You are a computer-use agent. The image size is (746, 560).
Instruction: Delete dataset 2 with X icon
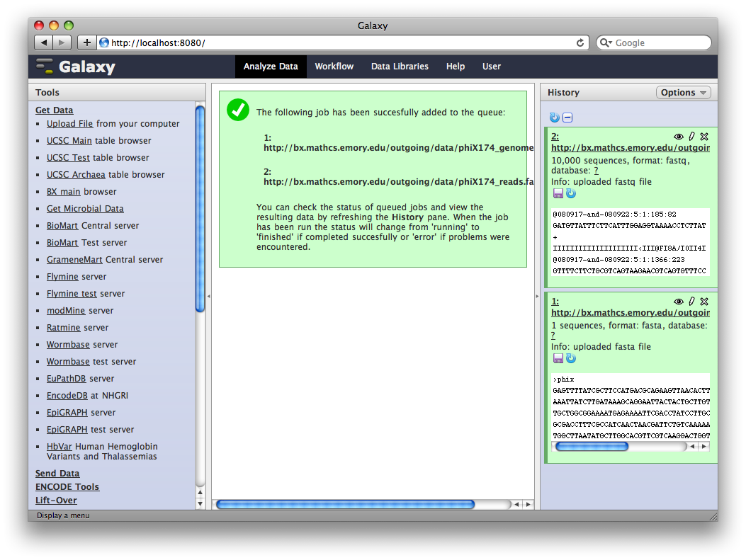click(x=705, y=137)
